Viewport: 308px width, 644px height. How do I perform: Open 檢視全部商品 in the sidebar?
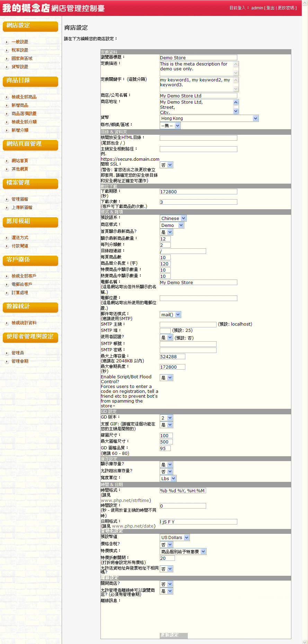(x=24, y=97)
